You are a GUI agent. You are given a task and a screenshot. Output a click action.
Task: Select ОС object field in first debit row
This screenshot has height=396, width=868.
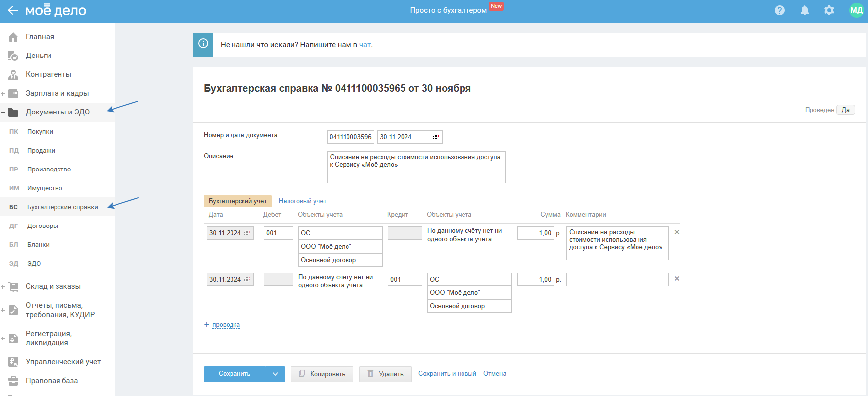tap(340, 233)
